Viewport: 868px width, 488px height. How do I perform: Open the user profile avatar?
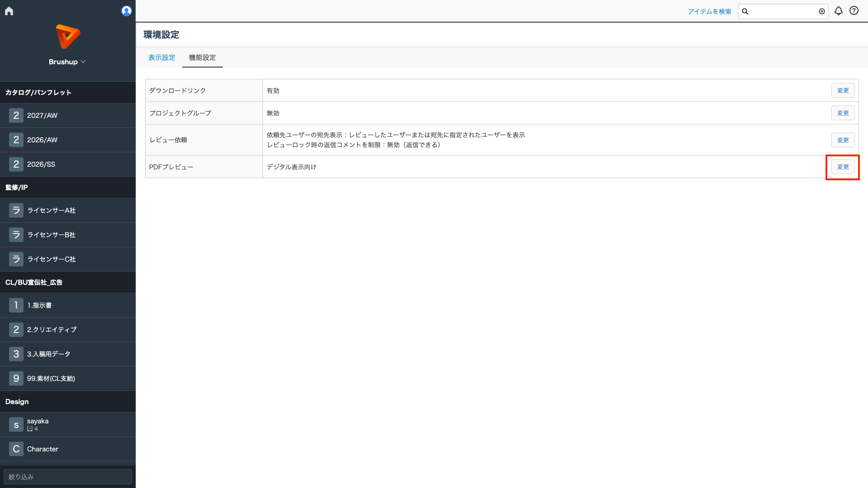point(127,11)
